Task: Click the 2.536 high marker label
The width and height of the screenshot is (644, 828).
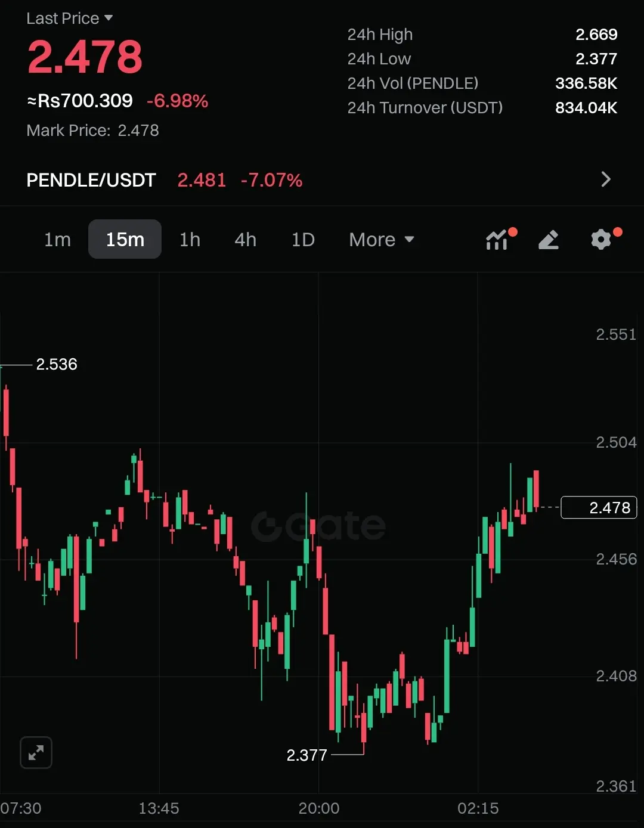Action: pos(57,364)
